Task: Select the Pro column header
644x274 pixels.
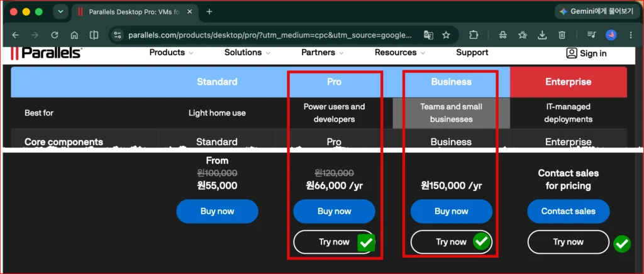Action: click(x=334, y=82)
